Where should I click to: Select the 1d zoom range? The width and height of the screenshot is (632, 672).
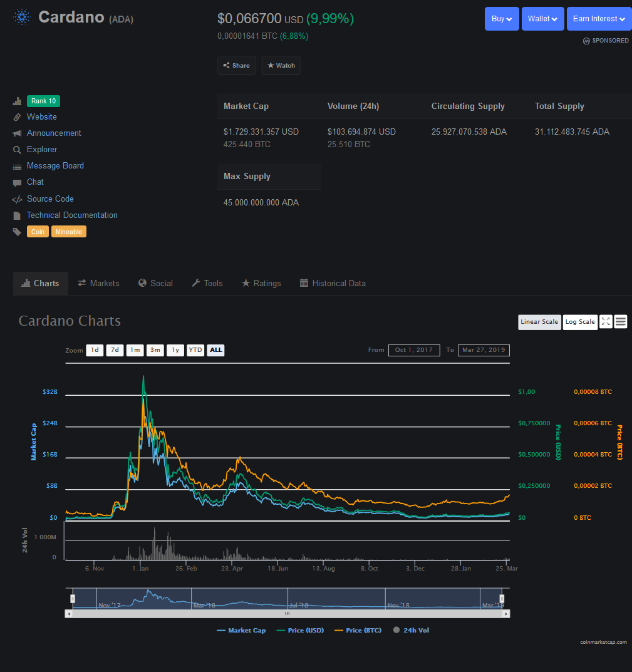pyautogui.click(x=95, y=350)
